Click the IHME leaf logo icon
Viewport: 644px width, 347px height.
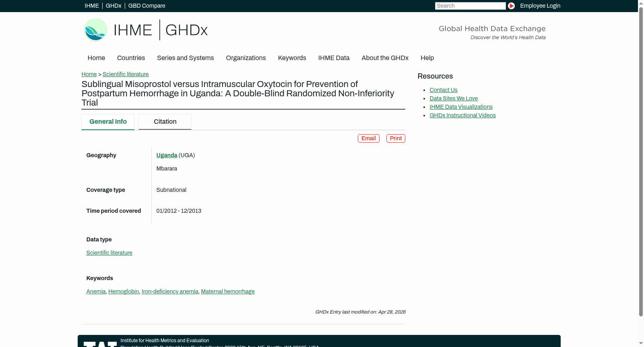click(x=96, y=30)
